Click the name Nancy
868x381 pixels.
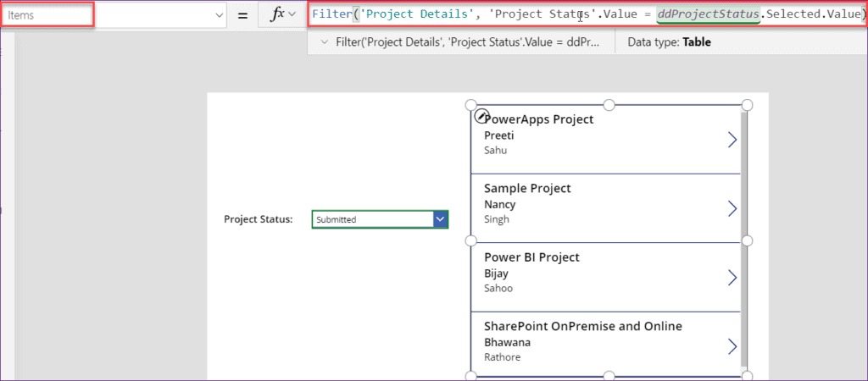pyautogui.click(x=500, y=205)
